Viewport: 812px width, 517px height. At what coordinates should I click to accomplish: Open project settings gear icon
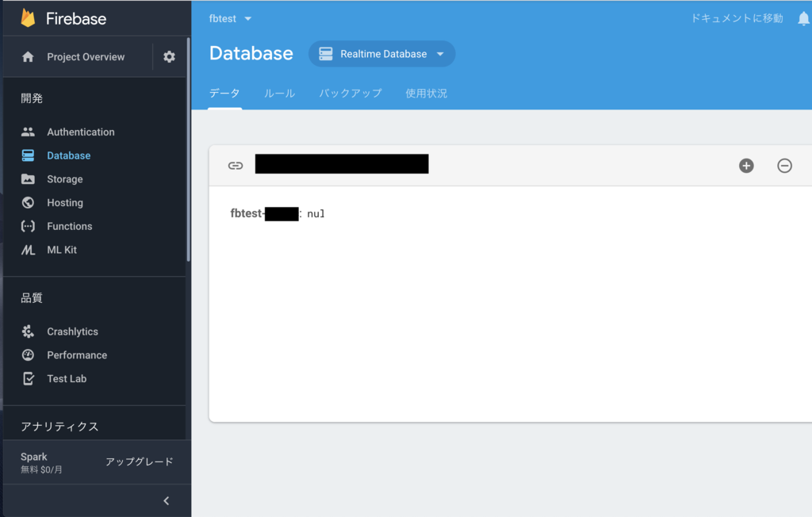170,57
